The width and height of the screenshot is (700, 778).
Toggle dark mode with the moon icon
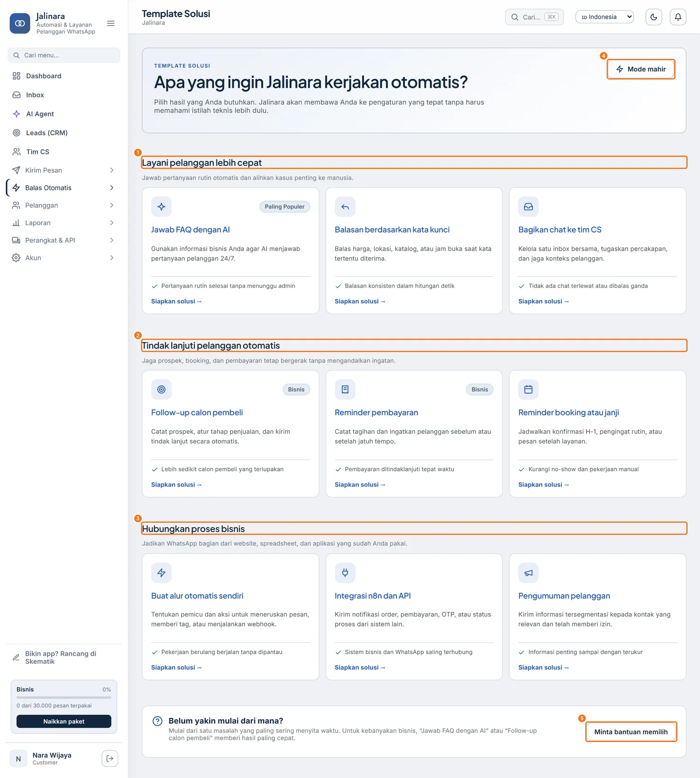point(654,17)
